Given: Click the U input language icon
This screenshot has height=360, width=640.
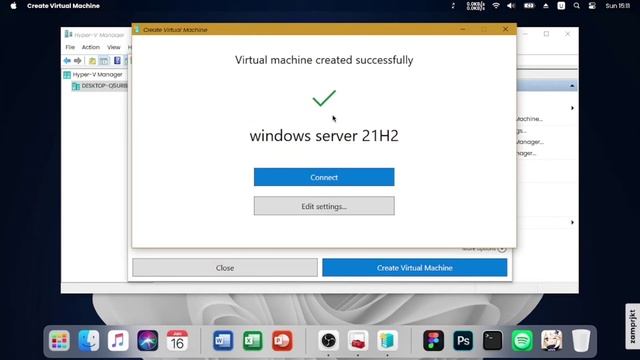Looking at the screenshot, I should point(561,6).
